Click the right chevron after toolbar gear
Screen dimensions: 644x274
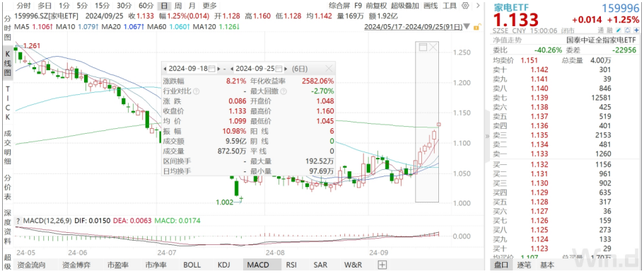(x=477, y=6)
